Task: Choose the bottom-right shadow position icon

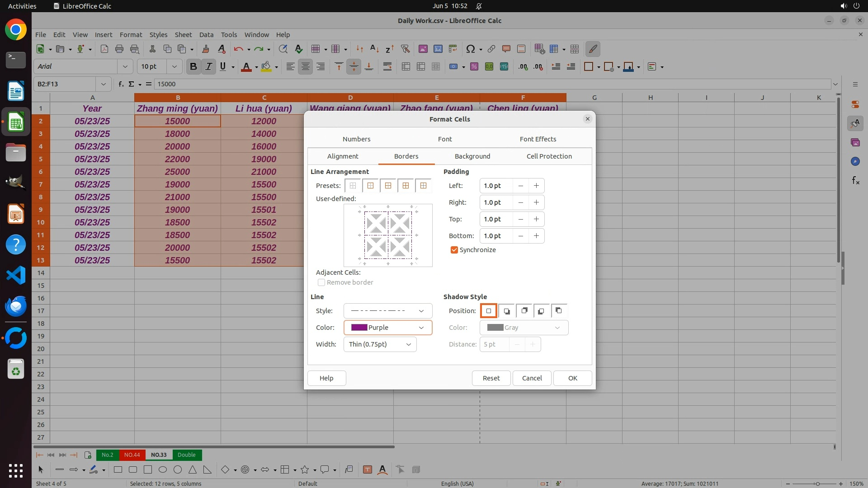Action: click(506, 311)
